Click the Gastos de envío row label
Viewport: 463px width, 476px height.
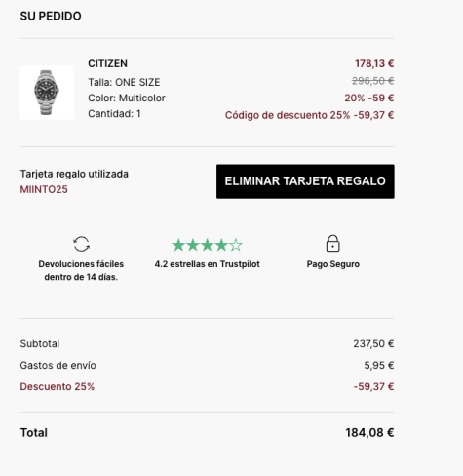pos(58,365)
